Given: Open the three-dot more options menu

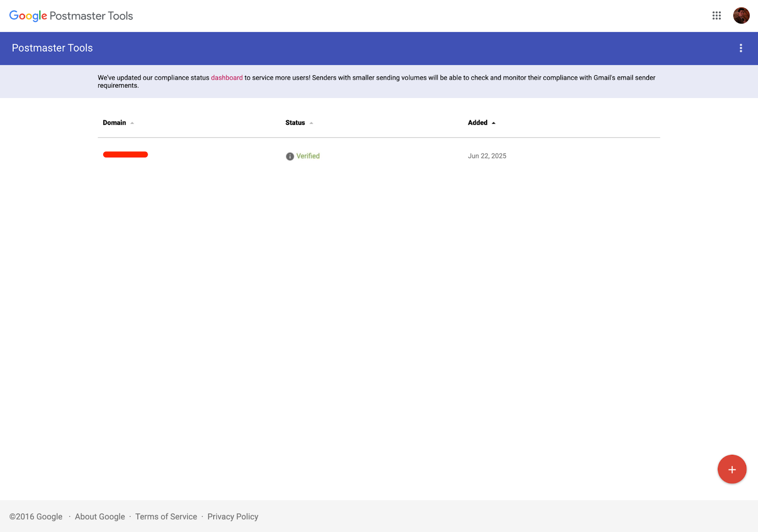Looking at the screenshot, I should click(x=741, y=48).
